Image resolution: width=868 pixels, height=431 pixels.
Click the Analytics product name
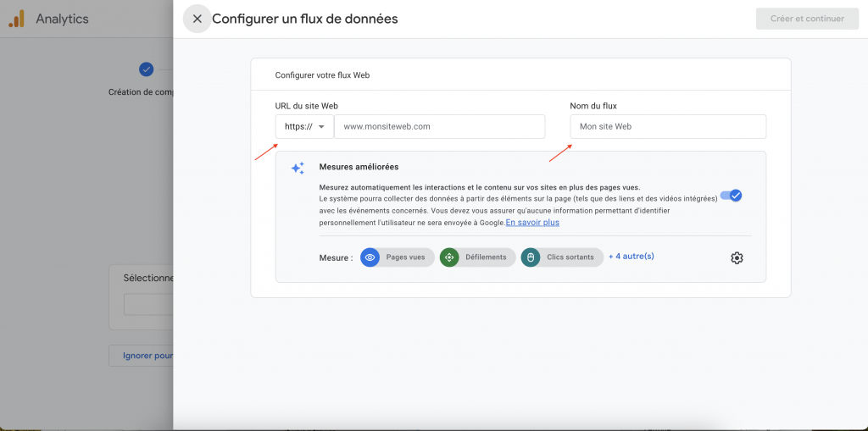point(62,19)
